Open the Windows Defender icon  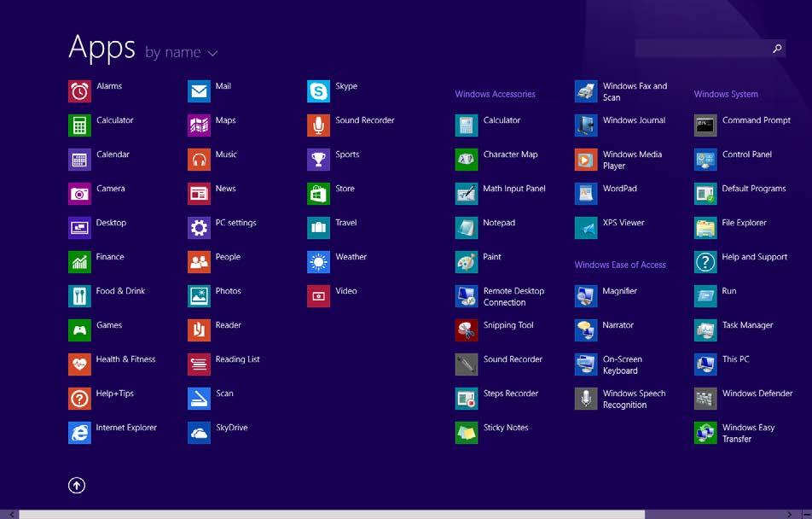pos(705,399)
